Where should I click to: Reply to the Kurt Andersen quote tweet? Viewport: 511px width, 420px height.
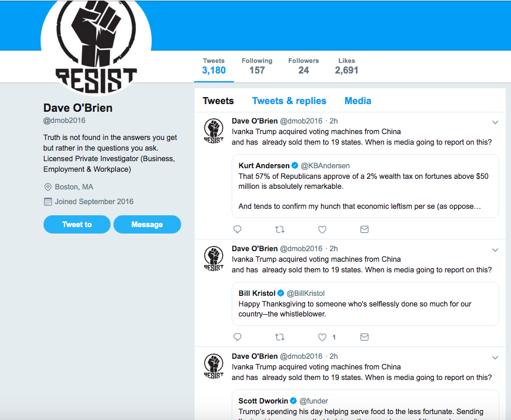[x=237, y=229]
